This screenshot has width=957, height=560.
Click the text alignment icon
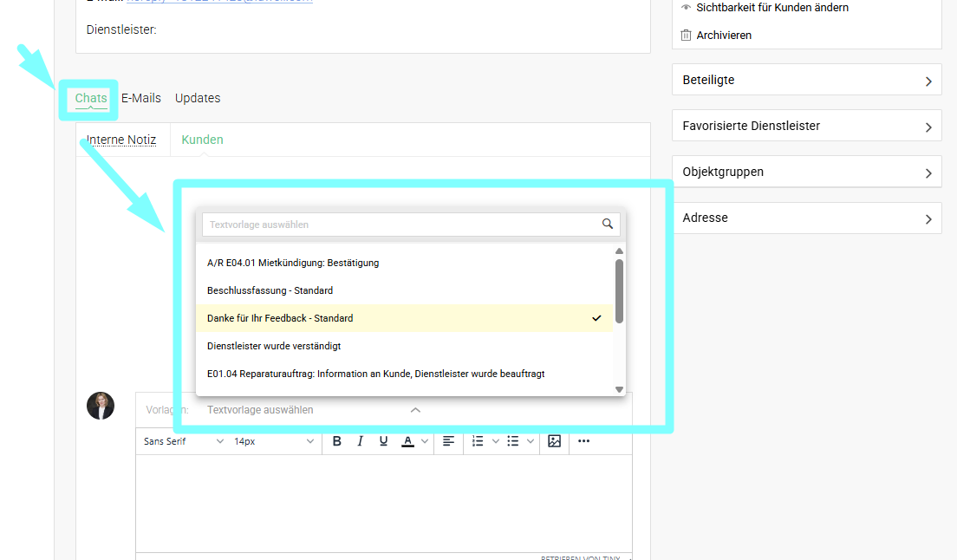click(x=448, y=441)
